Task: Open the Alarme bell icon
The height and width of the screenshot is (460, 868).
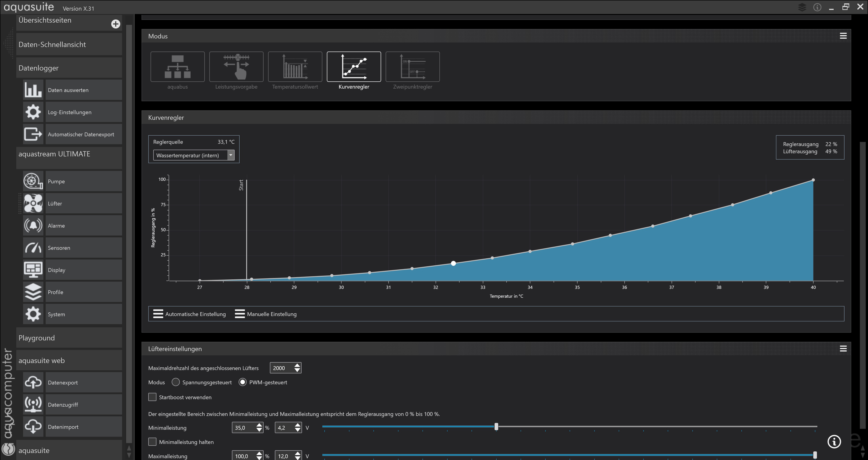Action: click(33, 225)
